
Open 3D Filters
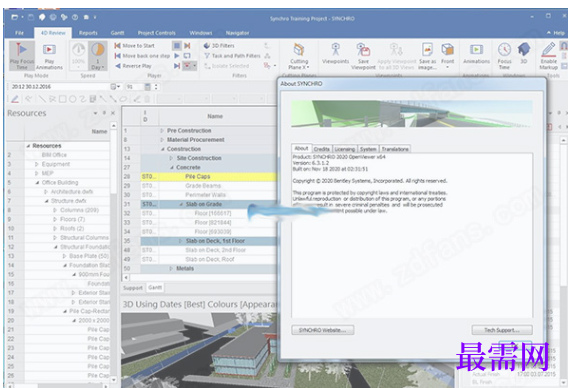[x=219, y=46]
